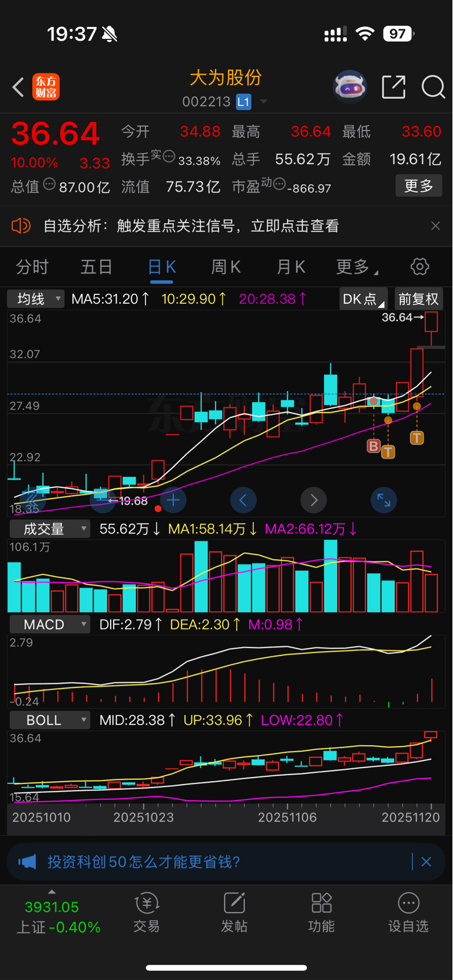This screenshot has height=980, width=453.
Task: Dismiss the 自选分析 notice with X
Action: (435, 226)
